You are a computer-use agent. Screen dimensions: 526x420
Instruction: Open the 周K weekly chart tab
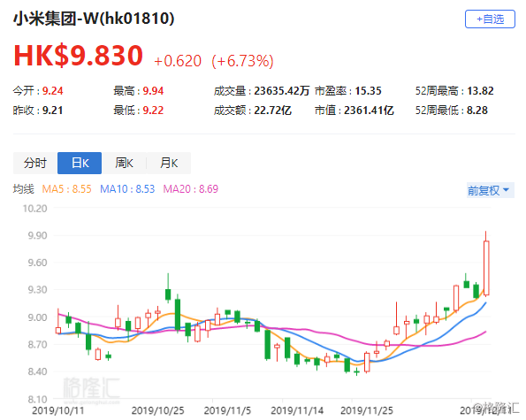[124, 163]
